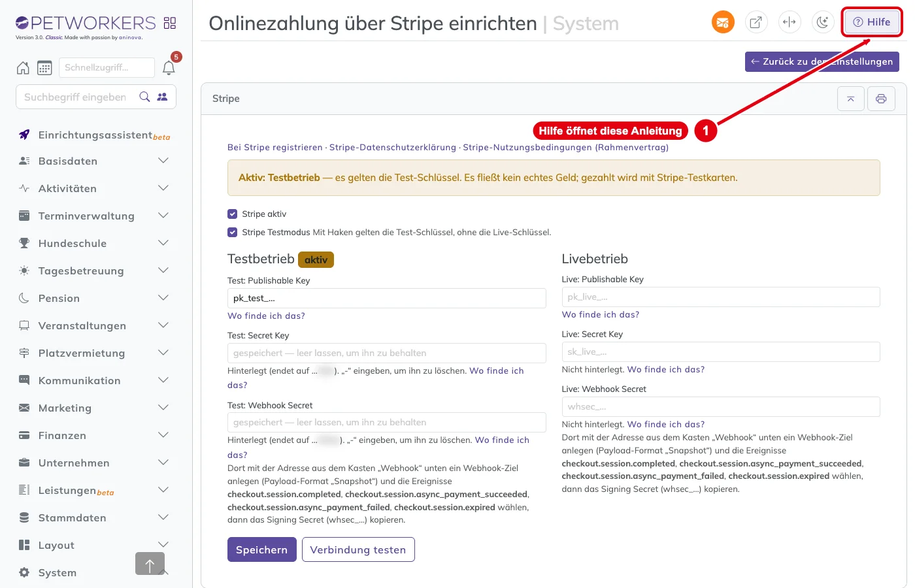Click the open-in-new-window icon in the header
This screenshot has height=588, width=915.
pyautogui.click(x=756, y=22)
